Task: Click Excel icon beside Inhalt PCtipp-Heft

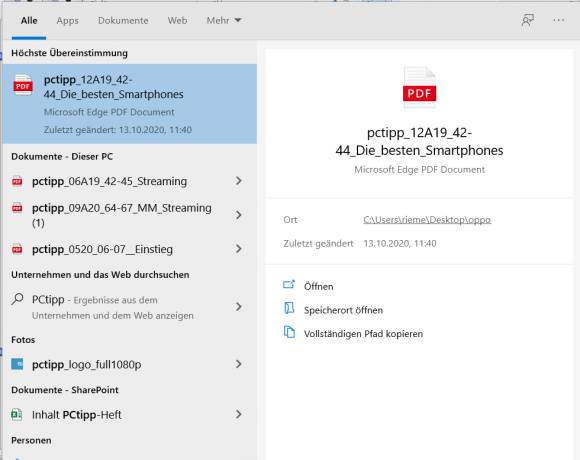Action: point(17,415)
